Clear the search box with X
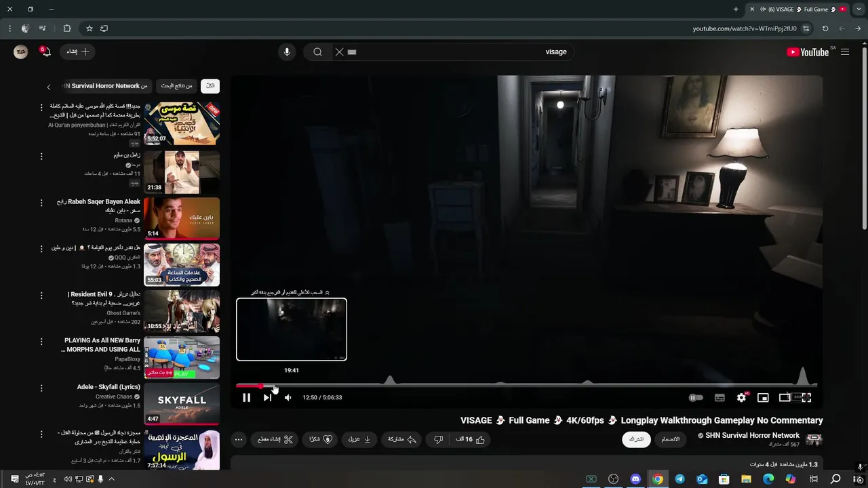 [340, 52]
